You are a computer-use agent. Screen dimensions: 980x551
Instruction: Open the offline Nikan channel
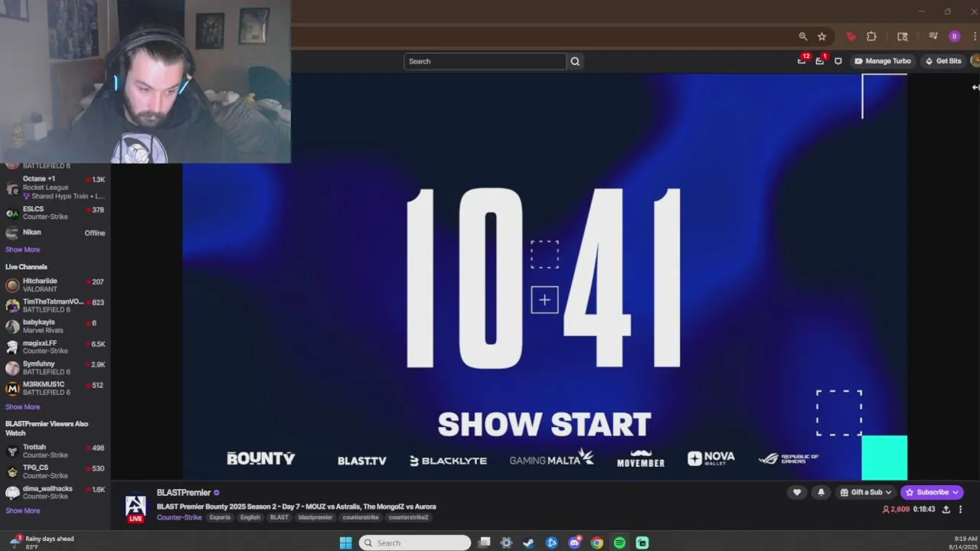(55, 233)
